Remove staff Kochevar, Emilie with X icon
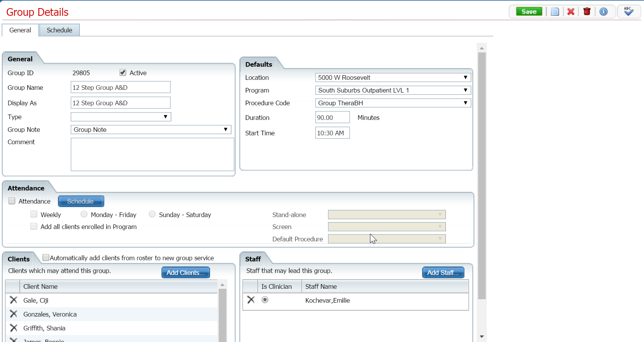 coord(251,300)
